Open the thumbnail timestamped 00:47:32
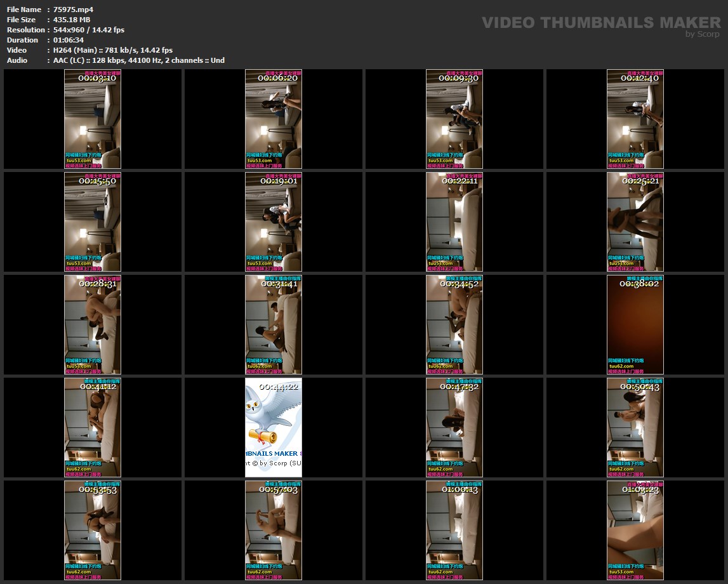The image size is (728, 584). 454,427
